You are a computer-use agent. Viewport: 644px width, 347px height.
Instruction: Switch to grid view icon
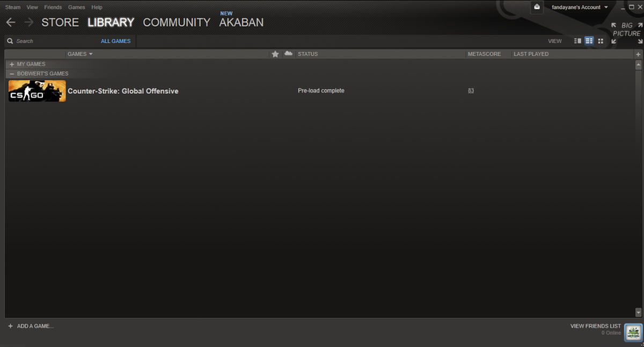click(x=601, y=41)
